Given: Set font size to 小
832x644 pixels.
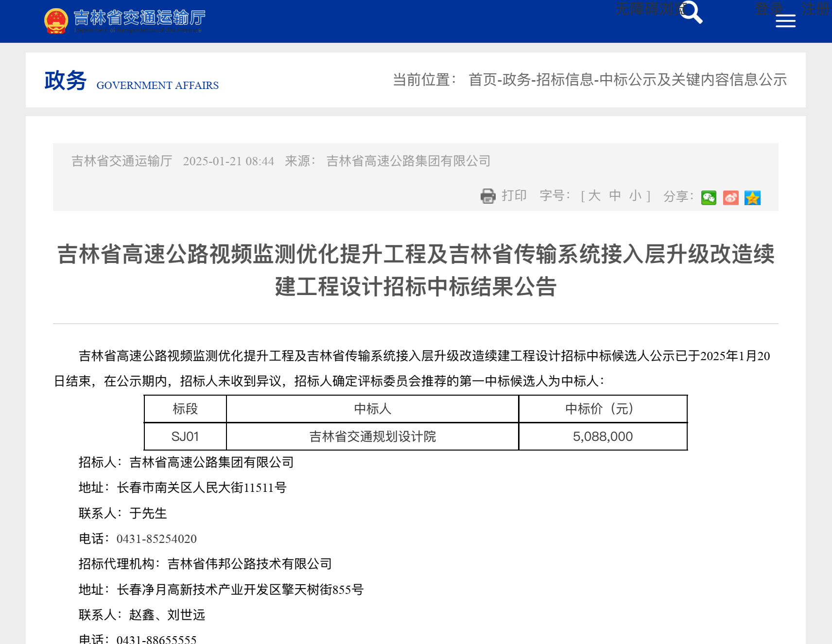Looking at the screenshot, I should [635, 196].
